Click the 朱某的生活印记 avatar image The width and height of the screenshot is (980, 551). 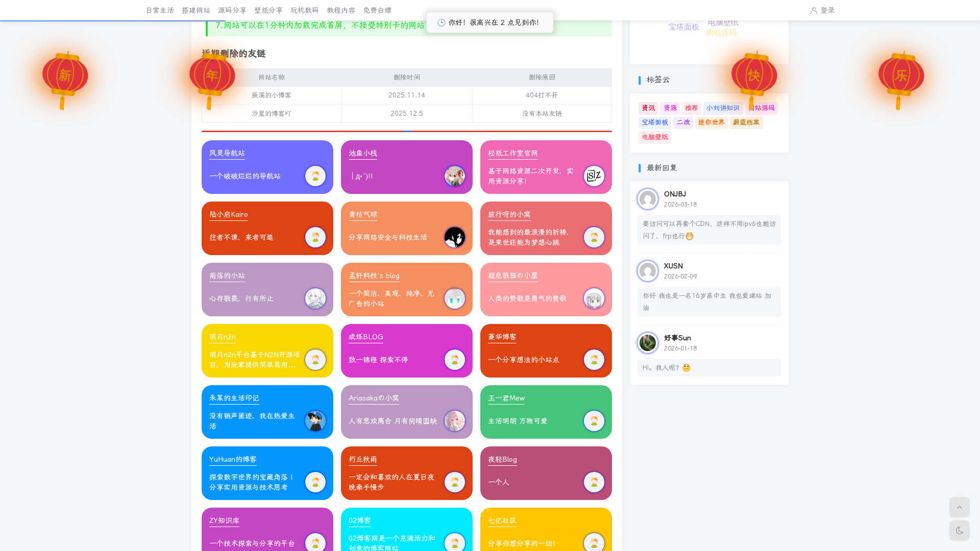coord(315,421)
